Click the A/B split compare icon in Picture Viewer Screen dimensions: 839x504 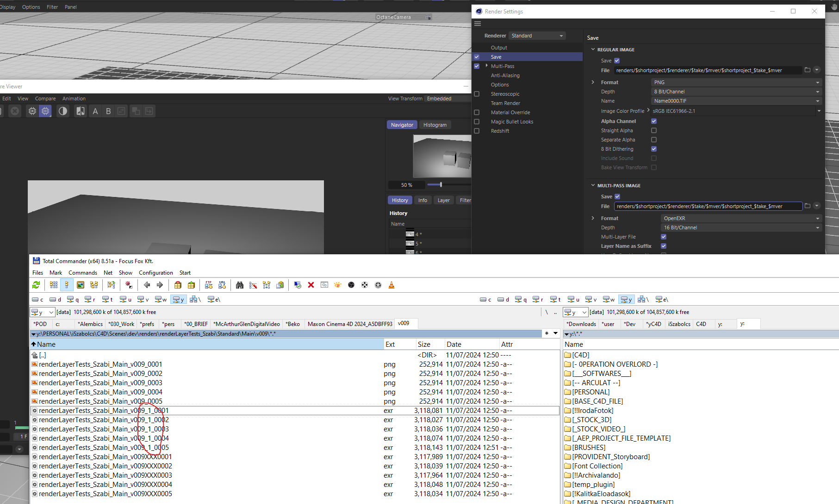pos(81,111)
